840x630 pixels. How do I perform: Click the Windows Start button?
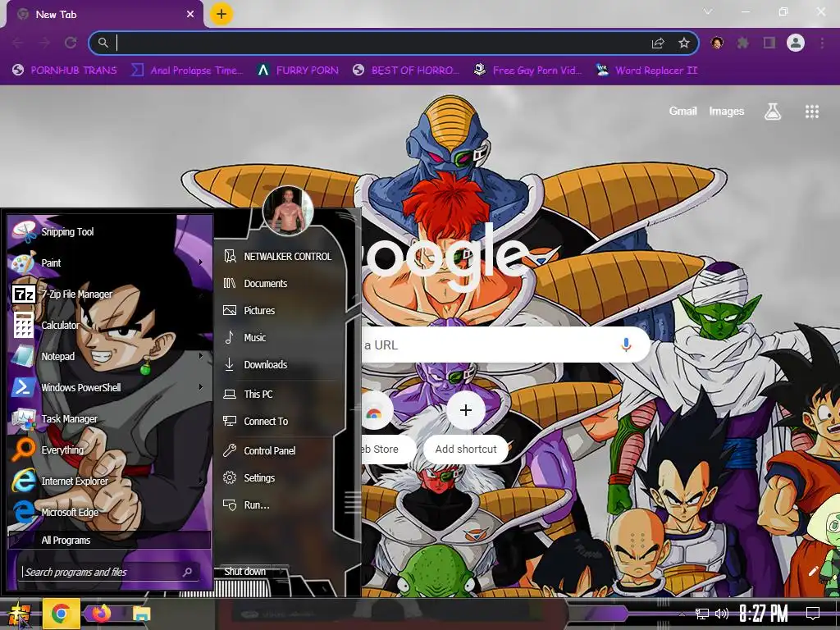pyautogui.click(x=20, y=614)
